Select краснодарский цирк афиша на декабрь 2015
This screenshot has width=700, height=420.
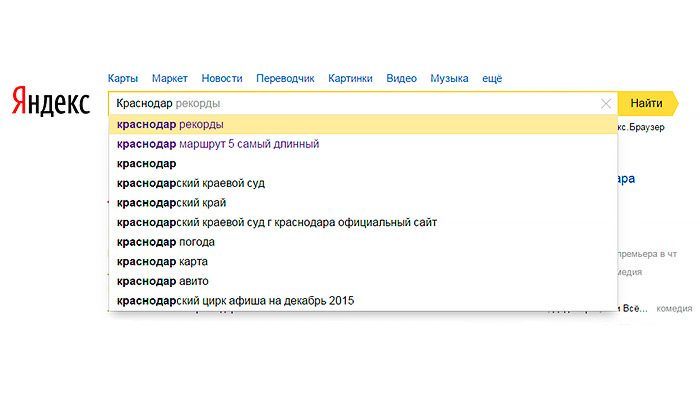click(363, 301)
